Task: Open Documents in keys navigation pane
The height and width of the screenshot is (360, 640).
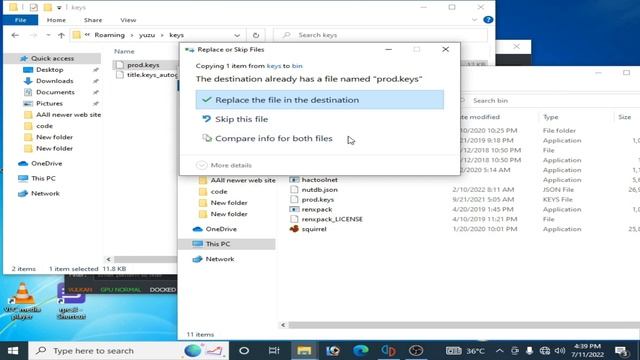Action: 55,92
